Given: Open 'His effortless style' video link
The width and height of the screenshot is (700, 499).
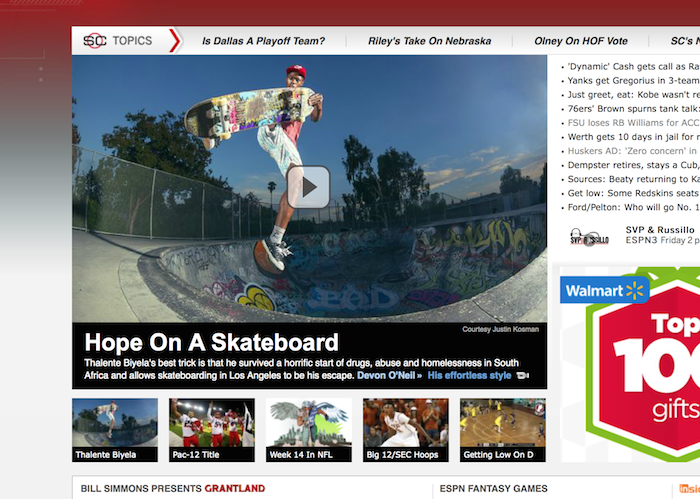Looking at the screenshot, I should click(469, 375).
